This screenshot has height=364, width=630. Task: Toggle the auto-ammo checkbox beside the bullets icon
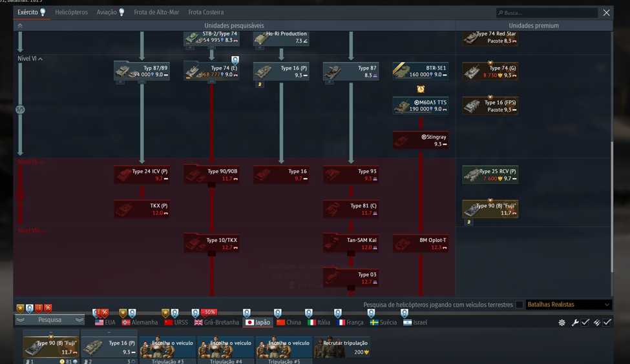(607, 323)
